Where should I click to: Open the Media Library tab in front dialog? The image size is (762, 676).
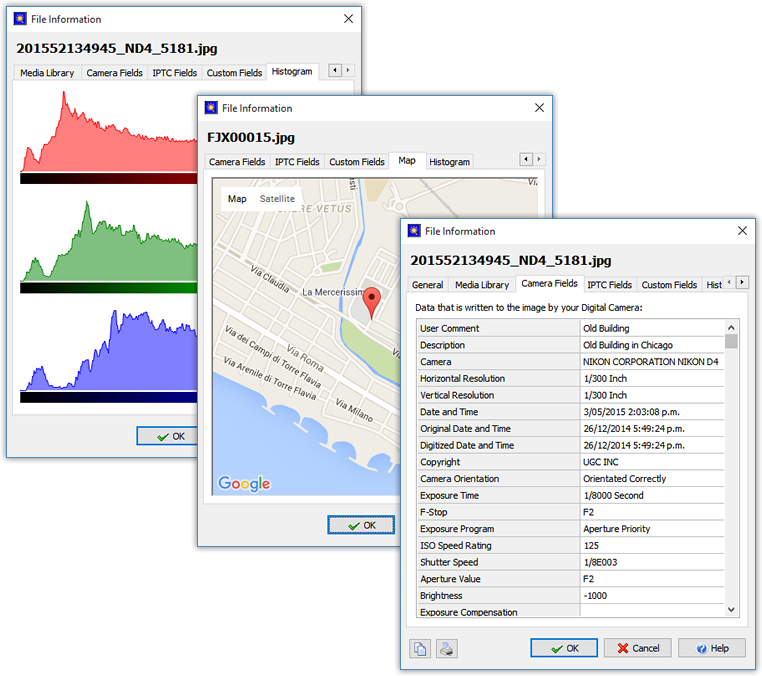482,285
